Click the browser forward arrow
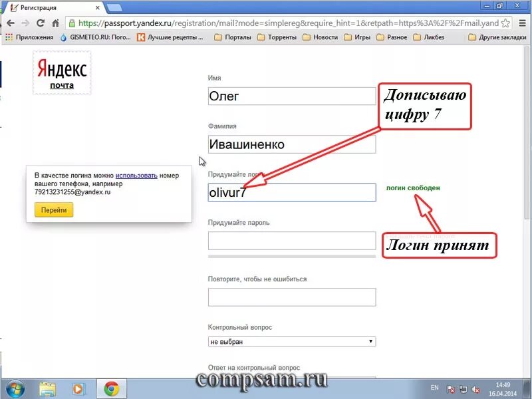The image size is (532, 399). click(x=25, y=23)
